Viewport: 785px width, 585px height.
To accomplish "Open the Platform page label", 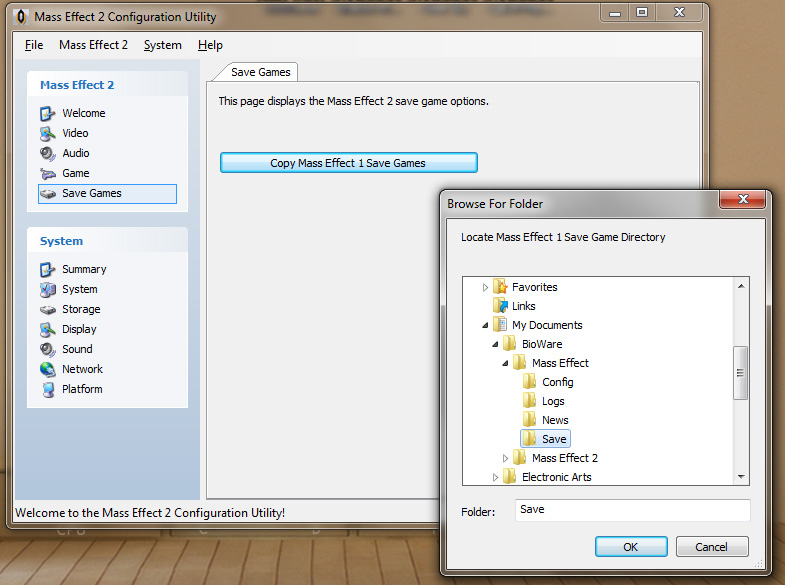I will [82, 389].
